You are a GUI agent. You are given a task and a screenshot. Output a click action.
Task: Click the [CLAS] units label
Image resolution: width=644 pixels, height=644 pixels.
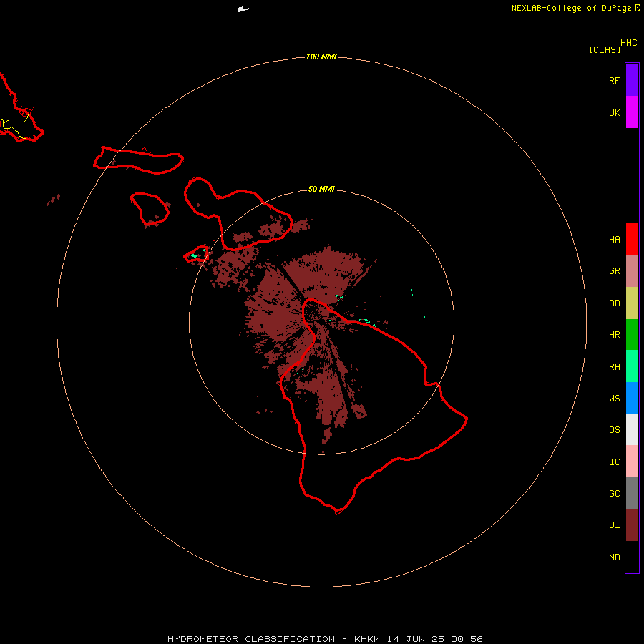[x=605, y=50]
